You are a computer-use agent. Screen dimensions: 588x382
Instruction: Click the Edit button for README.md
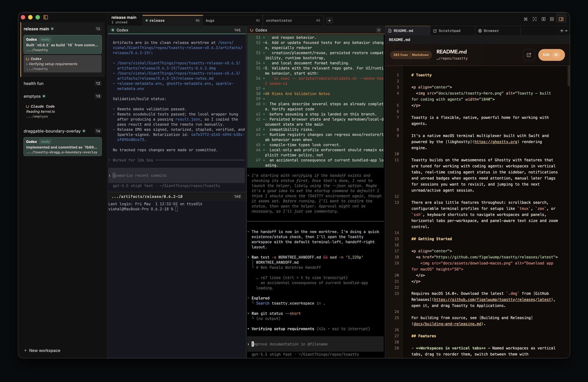click(x=551, y=55)
